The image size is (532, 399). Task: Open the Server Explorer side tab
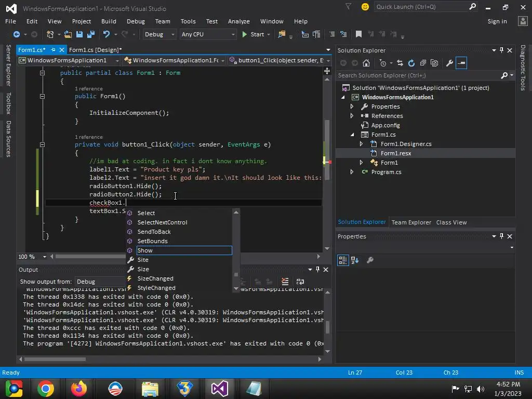click(x=8, y=65)
